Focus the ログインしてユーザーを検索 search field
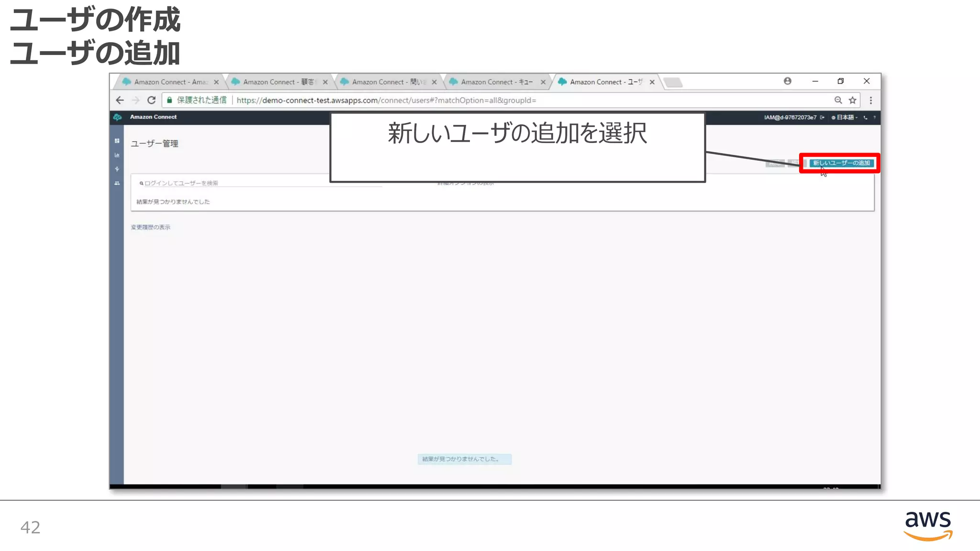The image size is (980, 551). coord(260,183)
